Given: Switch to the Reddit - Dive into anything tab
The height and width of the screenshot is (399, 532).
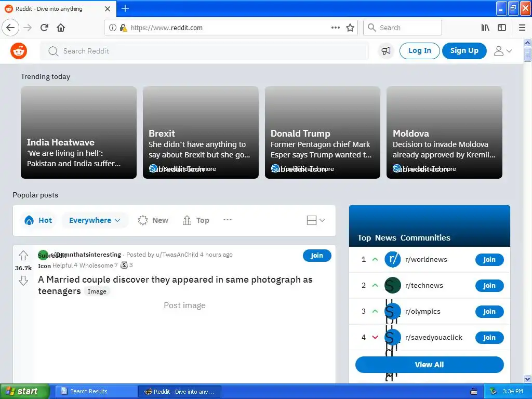Looking at the screenshot, I should [x=58, y=9].
